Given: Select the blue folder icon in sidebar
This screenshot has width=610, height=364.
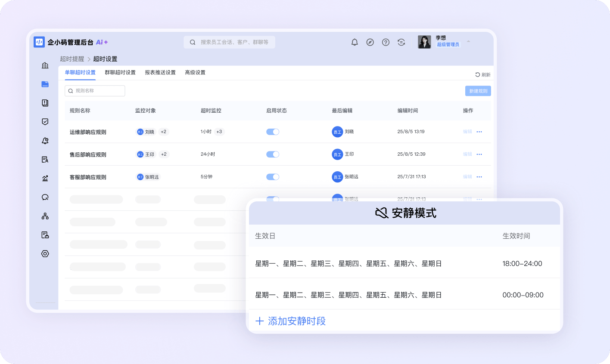Looking at the screenshot, I should pyautogui.click(x=45, y=84).
